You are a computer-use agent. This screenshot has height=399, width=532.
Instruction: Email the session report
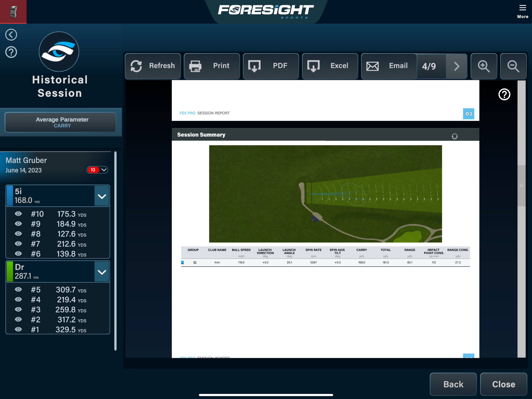tap(389, 66)
